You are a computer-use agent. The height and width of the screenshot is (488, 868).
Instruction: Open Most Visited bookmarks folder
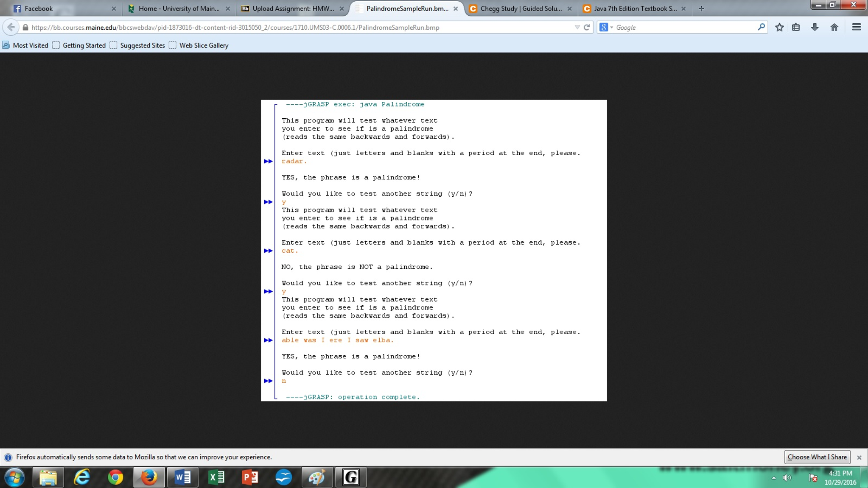(25, 45)
